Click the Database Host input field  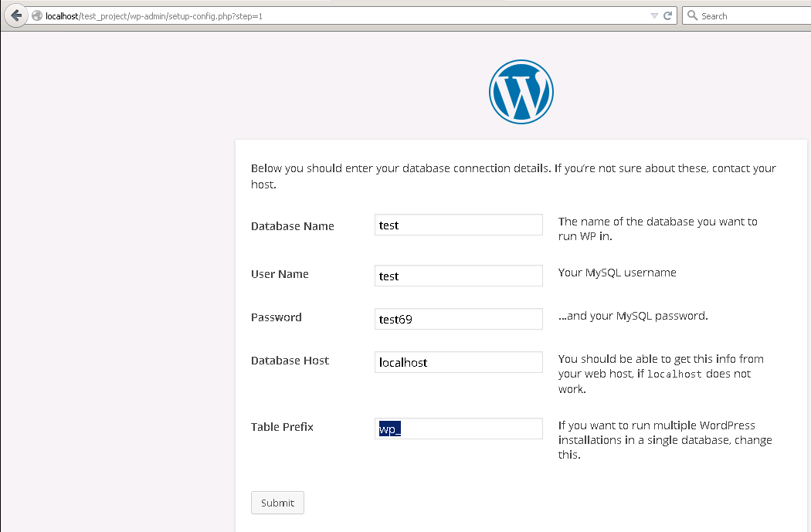(459, 362)
